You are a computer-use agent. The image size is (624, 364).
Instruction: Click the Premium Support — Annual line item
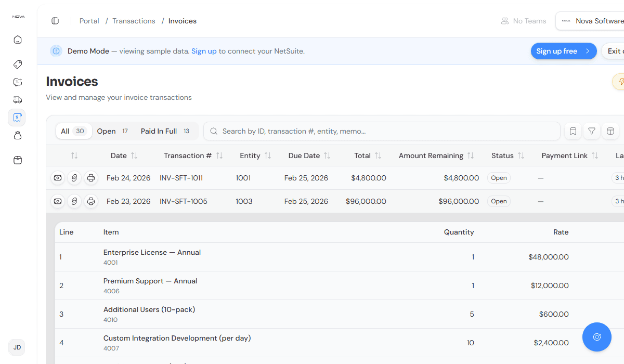pyautogui.click(x=150, y=281)
